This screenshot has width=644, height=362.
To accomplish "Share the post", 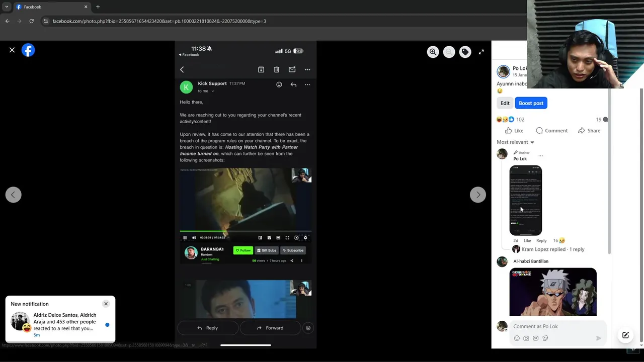I will pos(589,131).
